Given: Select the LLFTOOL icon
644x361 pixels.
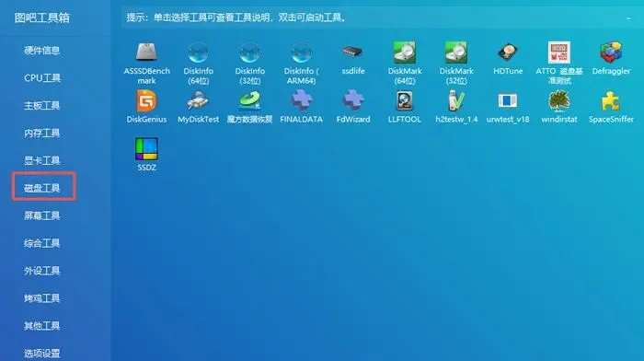Looking at the screenshot, I should pos(405,100).
